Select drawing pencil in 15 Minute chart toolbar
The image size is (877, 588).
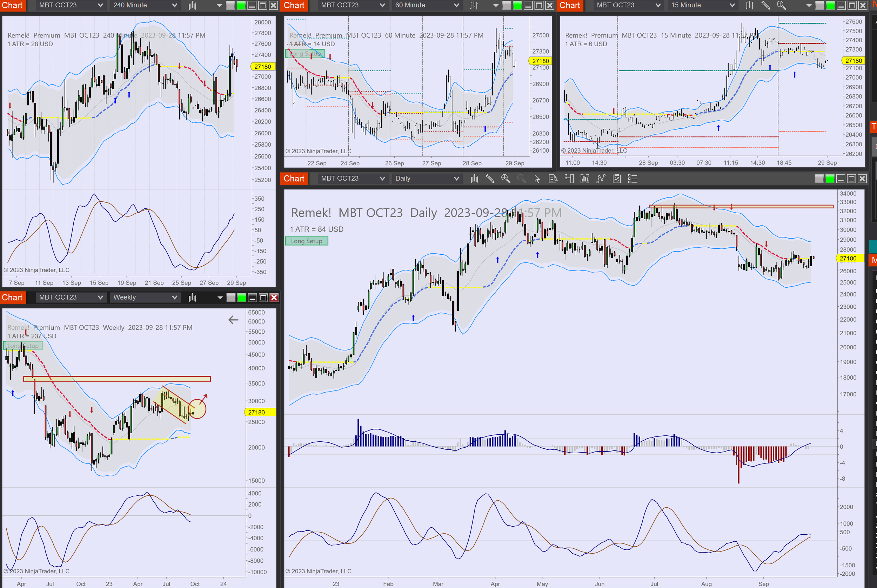point(765,5)
